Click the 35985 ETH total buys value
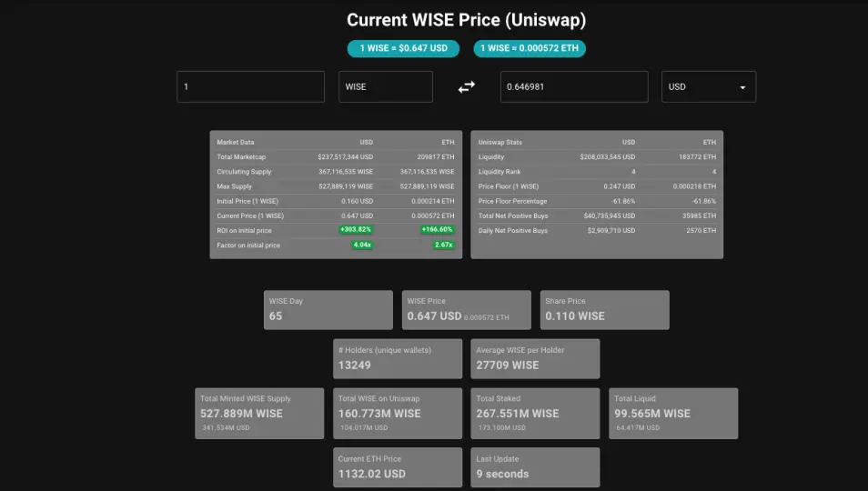This screenshot has width=868, height=491. 699,216
